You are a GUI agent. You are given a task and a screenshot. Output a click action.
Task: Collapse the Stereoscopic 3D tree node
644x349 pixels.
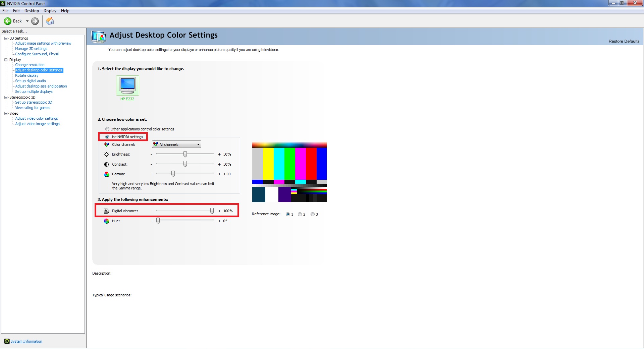(x=6, y=97)
